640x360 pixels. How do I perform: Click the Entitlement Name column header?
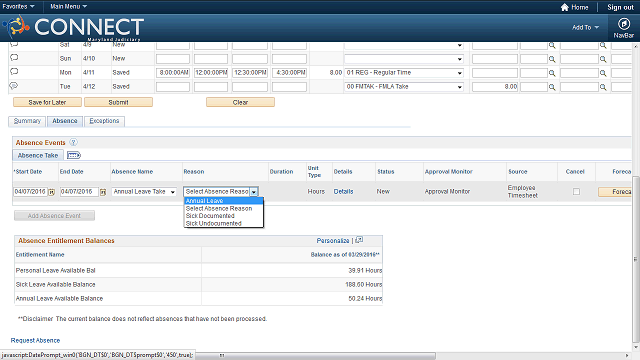point(40,254)
